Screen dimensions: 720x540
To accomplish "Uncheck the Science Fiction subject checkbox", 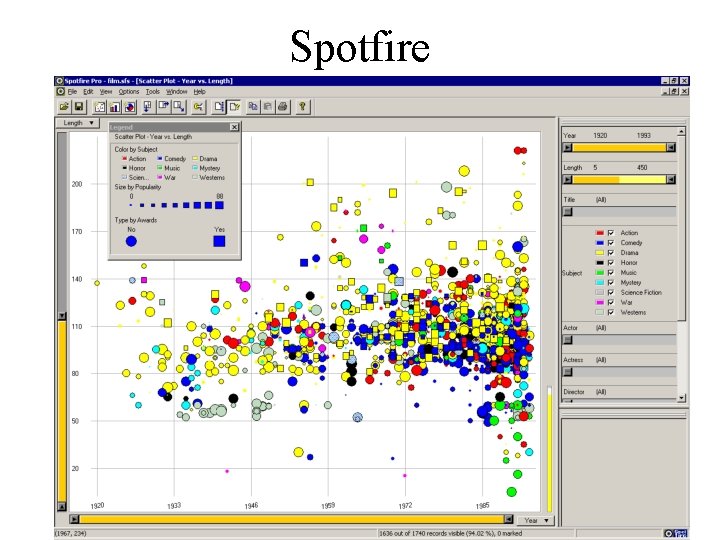I will pyautogui.click(x=611, y=292).
